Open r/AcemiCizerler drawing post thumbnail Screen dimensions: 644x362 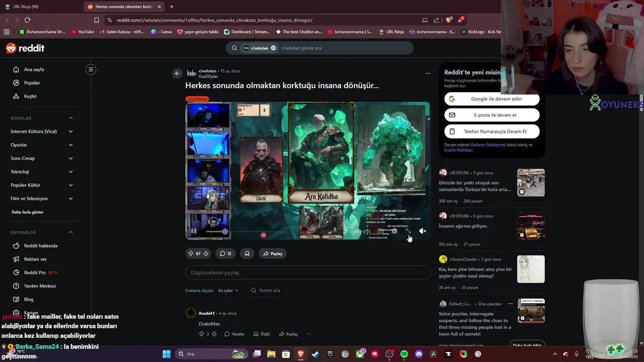coord(531,269)
